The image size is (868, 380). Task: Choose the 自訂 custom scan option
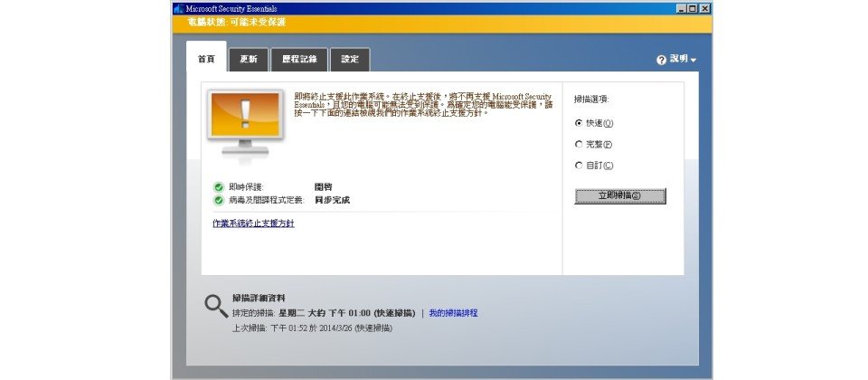click(x=579, y=165)
